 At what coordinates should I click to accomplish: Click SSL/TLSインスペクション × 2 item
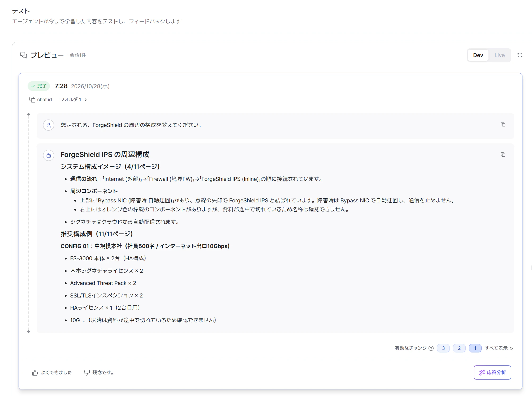(106, 296)
